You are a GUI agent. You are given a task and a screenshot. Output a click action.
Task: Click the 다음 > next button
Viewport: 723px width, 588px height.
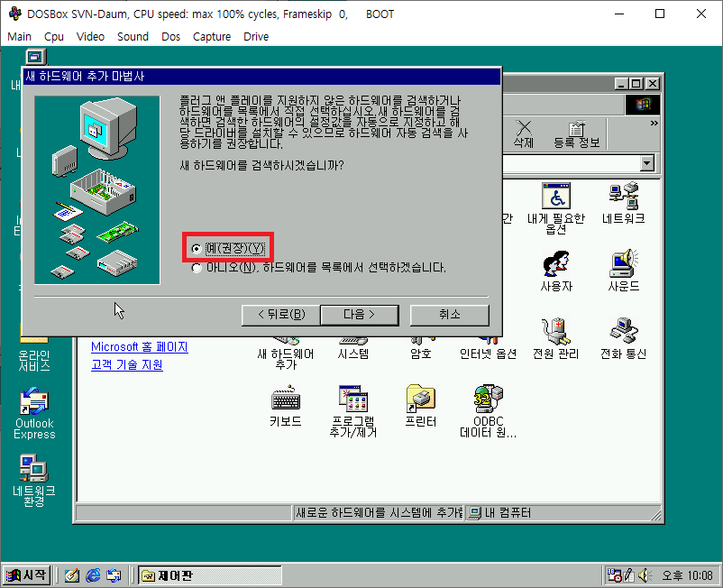(x=359, y=315)
